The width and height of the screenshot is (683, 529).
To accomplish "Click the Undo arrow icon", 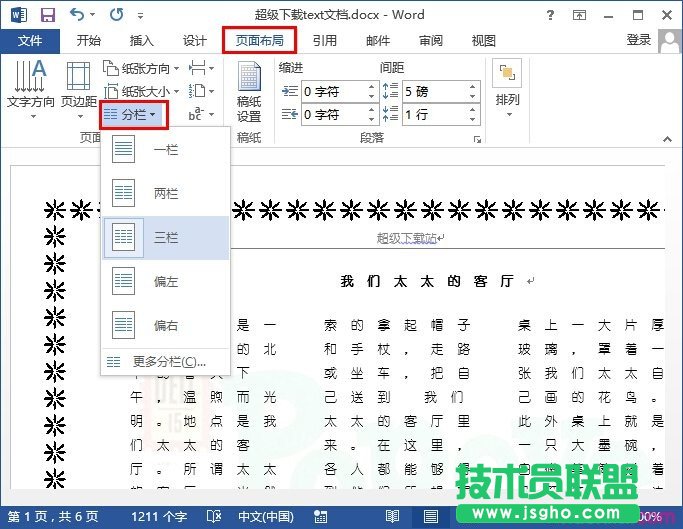I will pos(79,15).
